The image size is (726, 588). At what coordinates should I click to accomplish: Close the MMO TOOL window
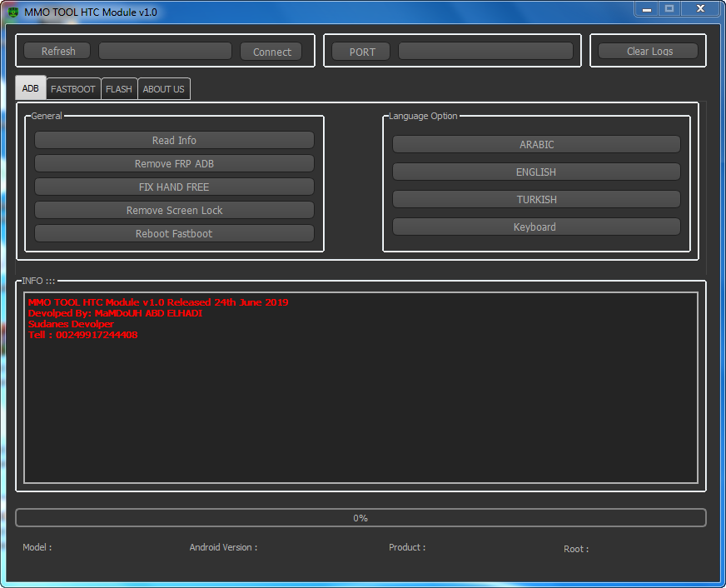coord(700,9)
